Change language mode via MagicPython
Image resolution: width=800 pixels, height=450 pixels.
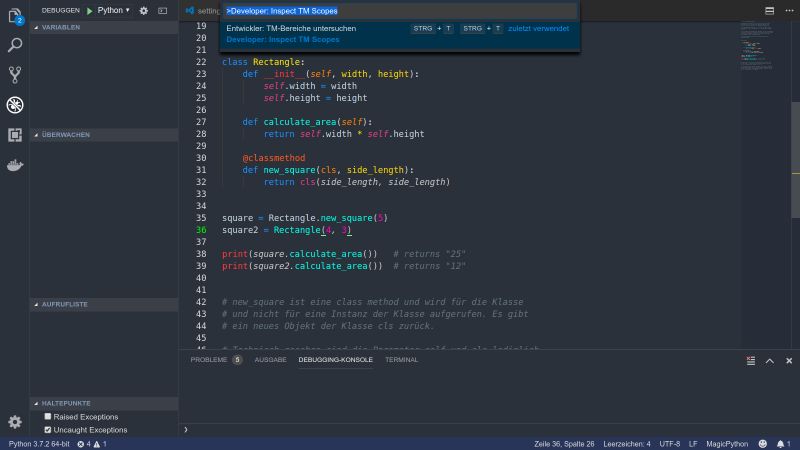click(x=727, y=444)
